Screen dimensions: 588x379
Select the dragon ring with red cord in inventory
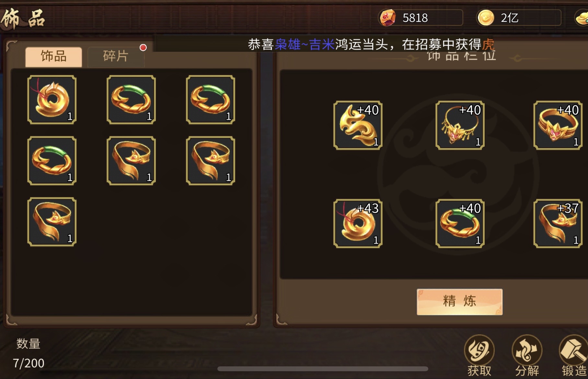(52, 100)
